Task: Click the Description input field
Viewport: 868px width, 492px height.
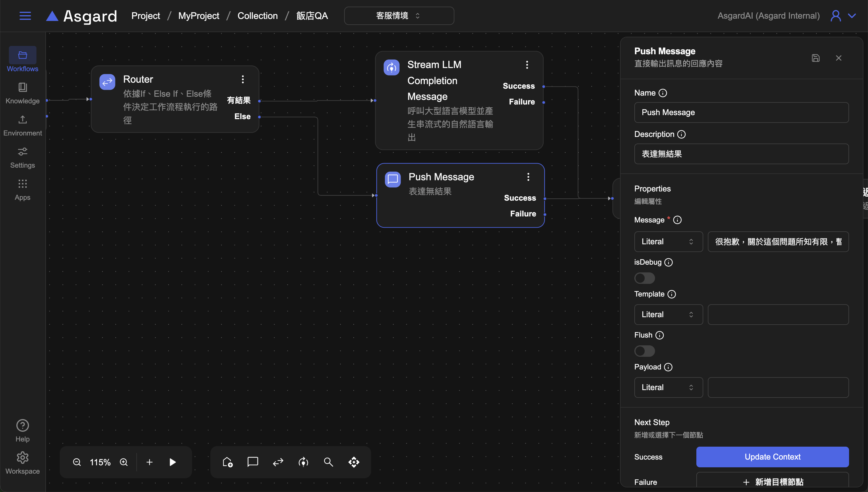Action: pos(741,154)
